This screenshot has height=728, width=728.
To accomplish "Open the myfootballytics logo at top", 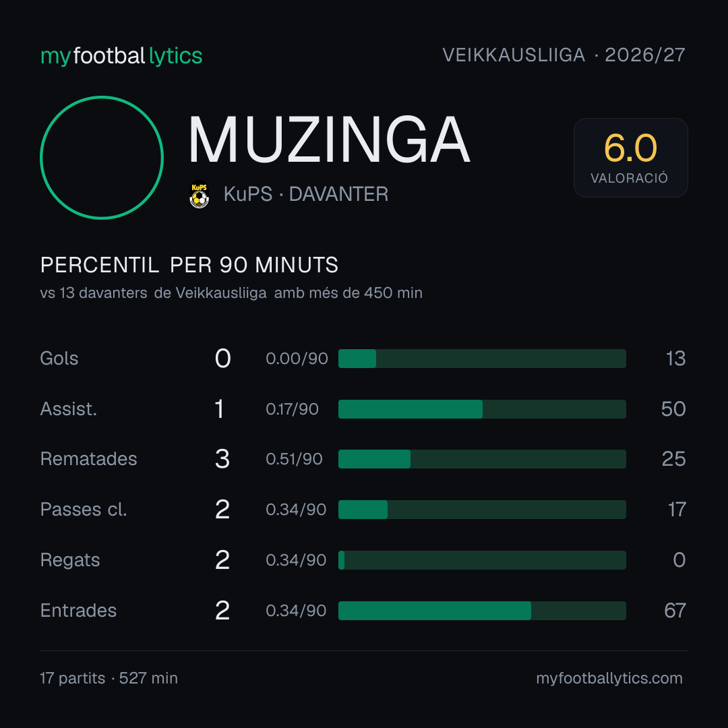I will [x=121, y=56].
